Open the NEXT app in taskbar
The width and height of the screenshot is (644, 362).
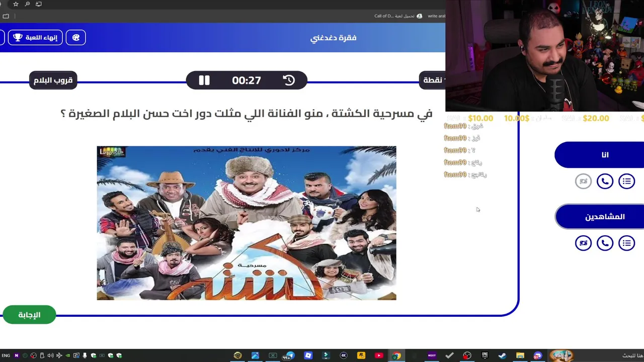click(x=432, y=355)
